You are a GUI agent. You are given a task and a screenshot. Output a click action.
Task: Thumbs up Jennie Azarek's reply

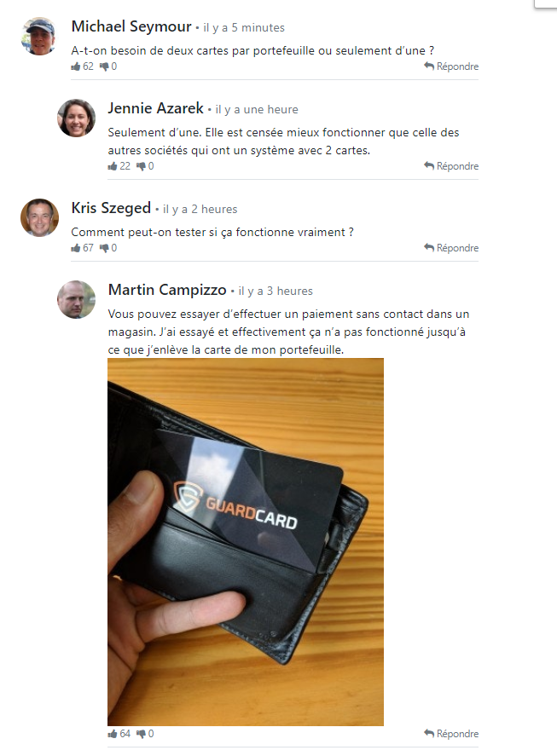113,166
